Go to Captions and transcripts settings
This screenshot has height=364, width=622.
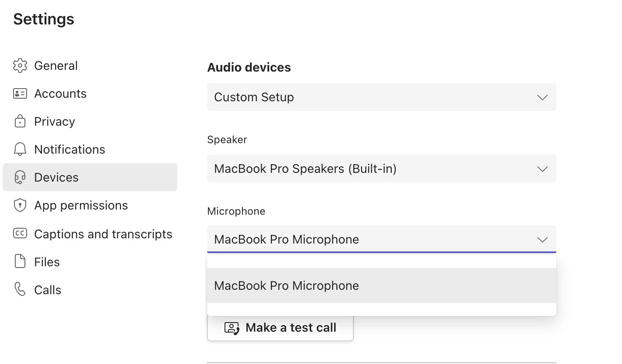[103, 234]
